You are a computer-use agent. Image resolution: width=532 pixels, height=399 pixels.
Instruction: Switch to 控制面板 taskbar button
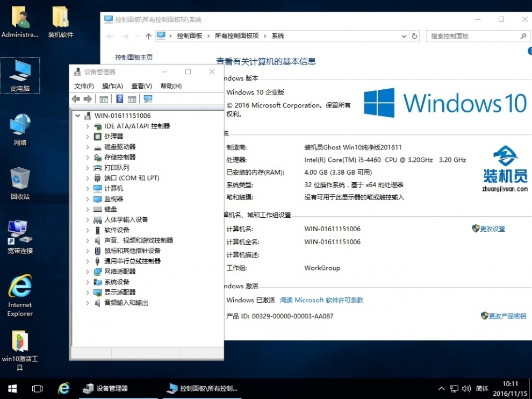click(x=202, y=388)
